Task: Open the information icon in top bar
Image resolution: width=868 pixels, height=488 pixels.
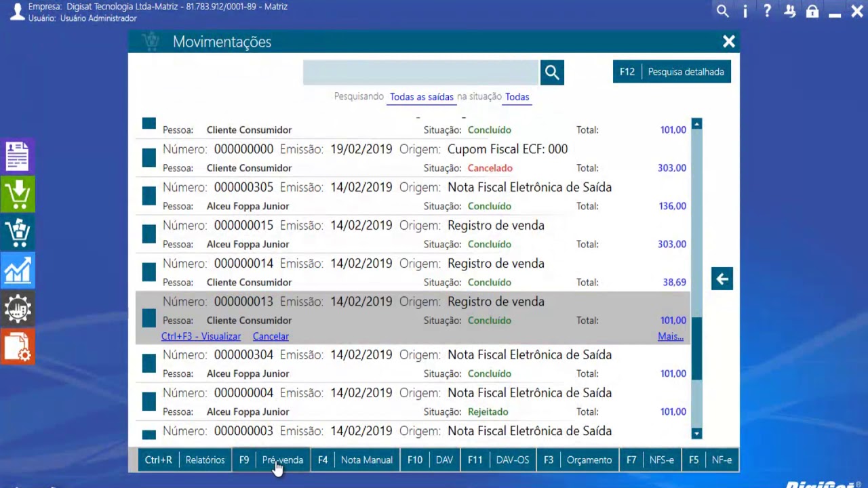Action: point(745,11)
